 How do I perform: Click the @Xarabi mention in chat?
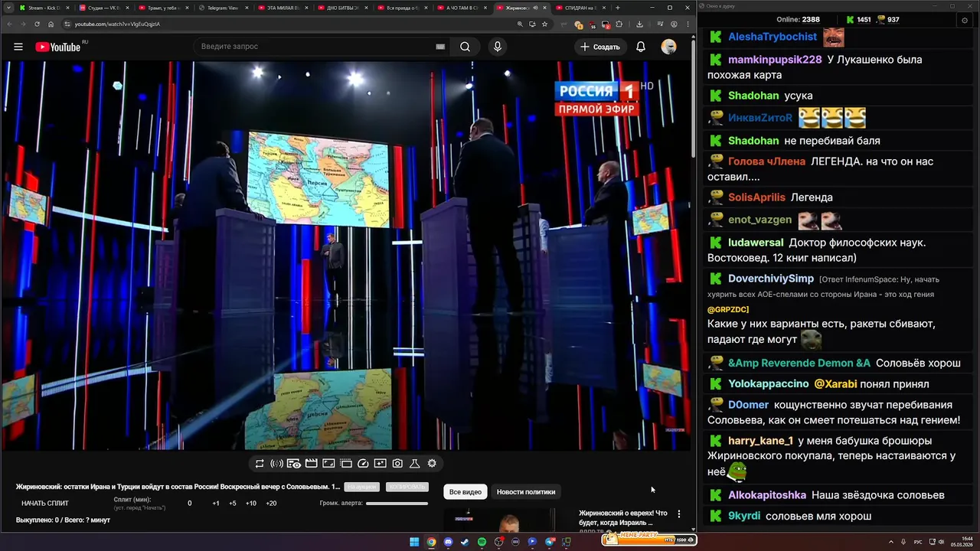pos(835,384)
